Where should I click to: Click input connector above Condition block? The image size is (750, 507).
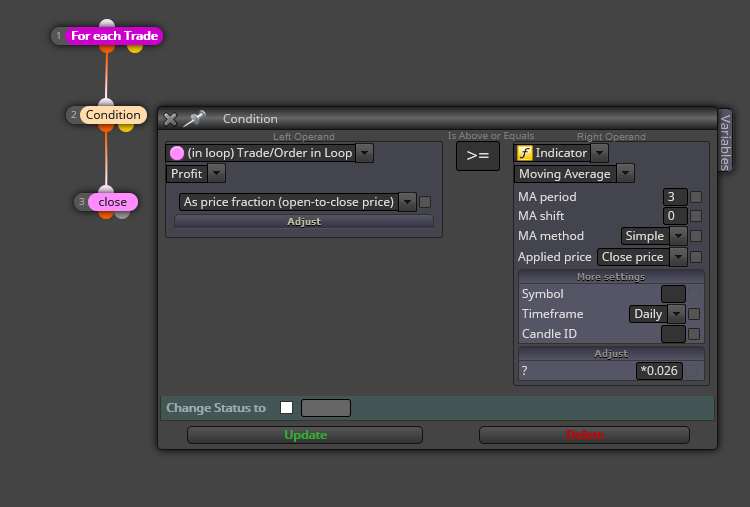(106, 102)
